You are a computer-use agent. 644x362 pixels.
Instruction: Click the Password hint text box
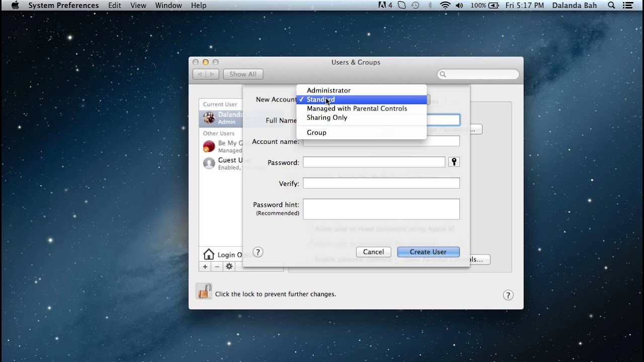coord(381,209)
